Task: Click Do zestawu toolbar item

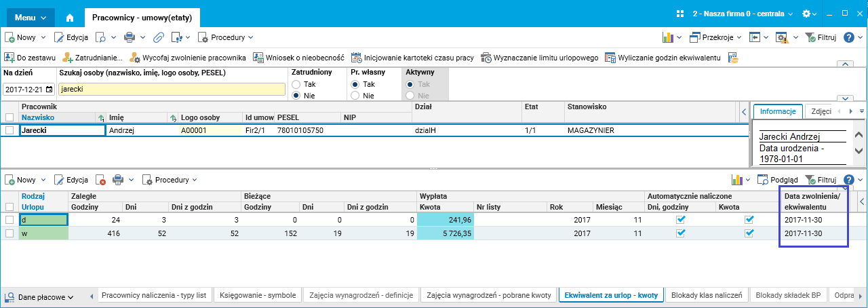Action: [x=30, y=58]
